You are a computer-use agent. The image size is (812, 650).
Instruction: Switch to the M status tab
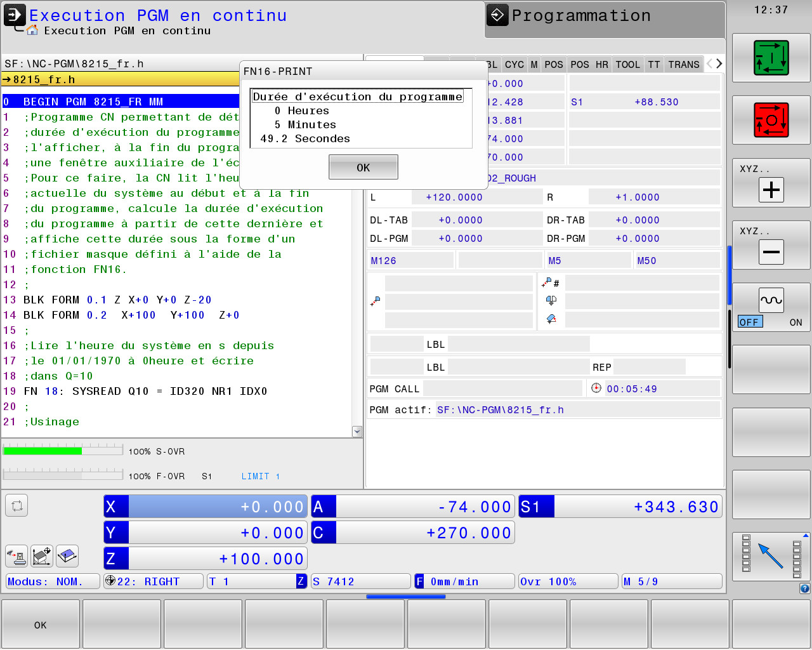(534, 64)
